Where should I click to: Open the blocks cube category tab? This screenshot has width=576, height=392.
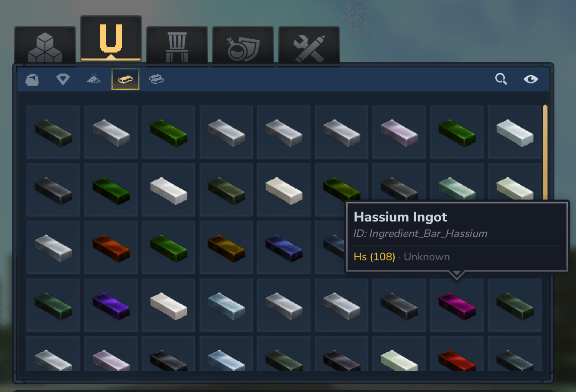(x=45, y=46)
